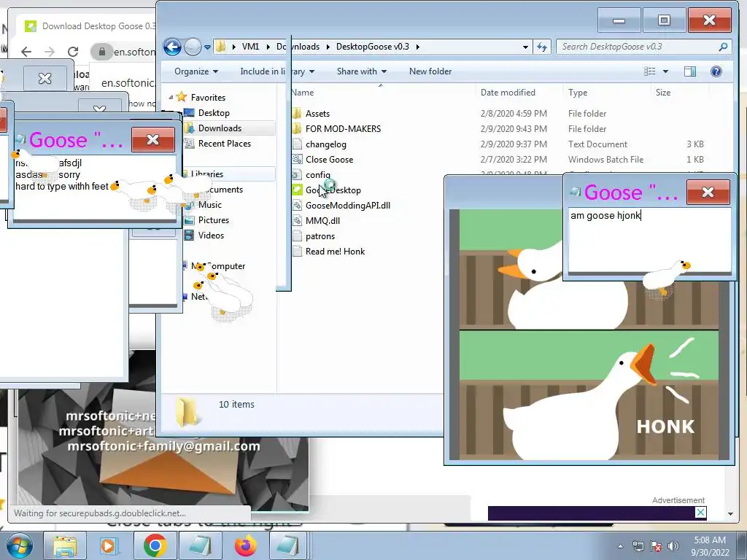Screen dimensions: 747x560
Task: Open the Organize menu
Action: (196, 71)
